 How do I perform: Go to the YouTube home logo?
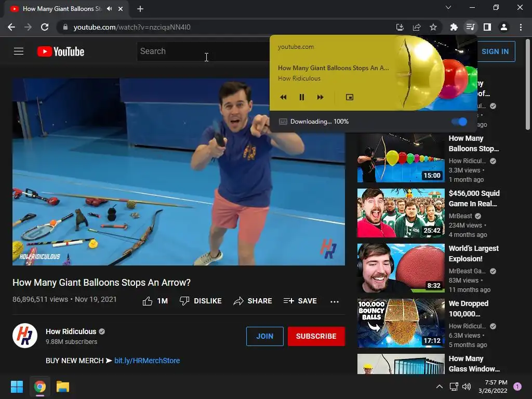pos(61,51)
